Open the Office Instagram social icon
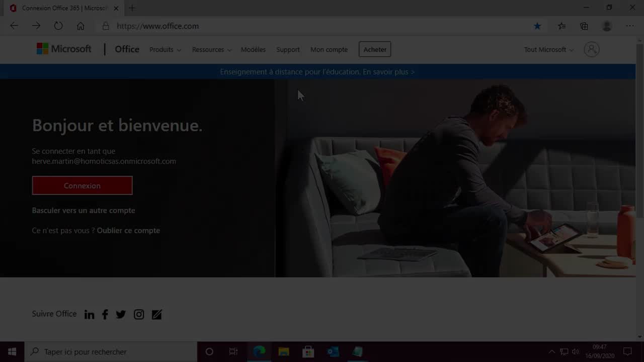 139,314
